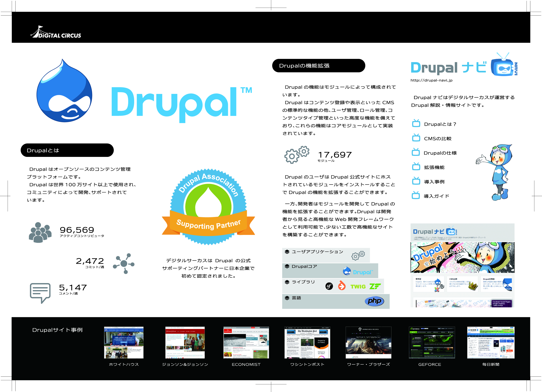Image resolution: width=542 pixels, height=392 pixels.
Task: Click the Drupal wordmark text logo
Action: click(182, 105)
